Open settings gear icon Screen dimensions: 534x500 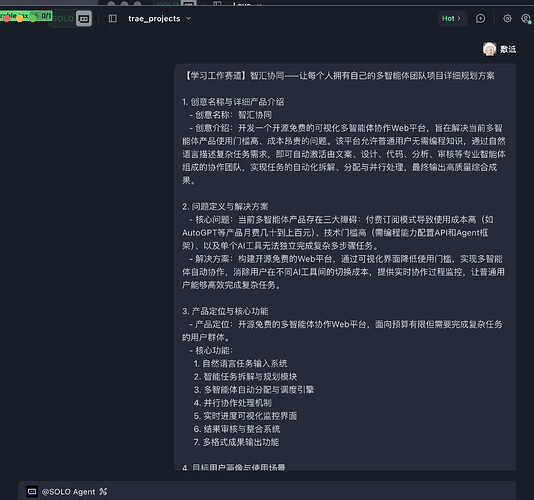tap(507, 18)
